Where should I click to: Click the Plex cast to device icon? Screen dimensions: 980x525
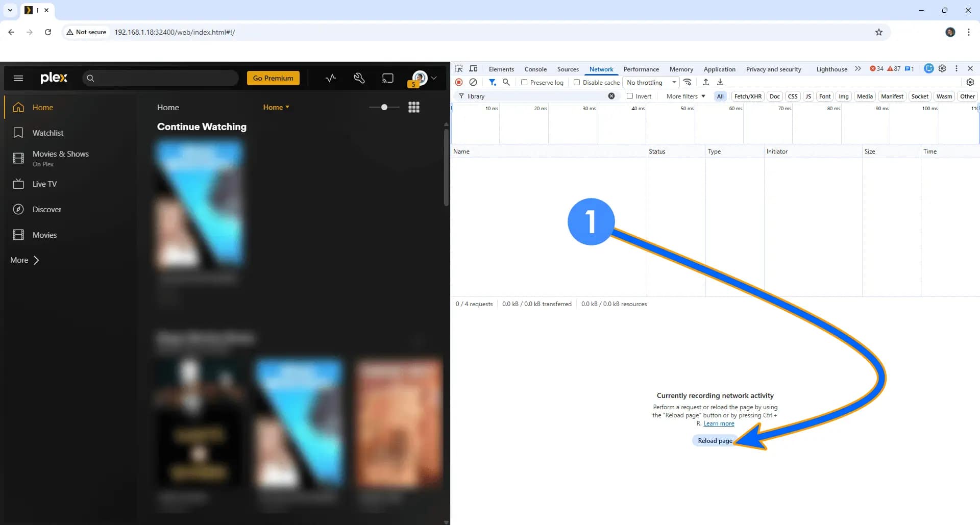[x=387, y=78]
